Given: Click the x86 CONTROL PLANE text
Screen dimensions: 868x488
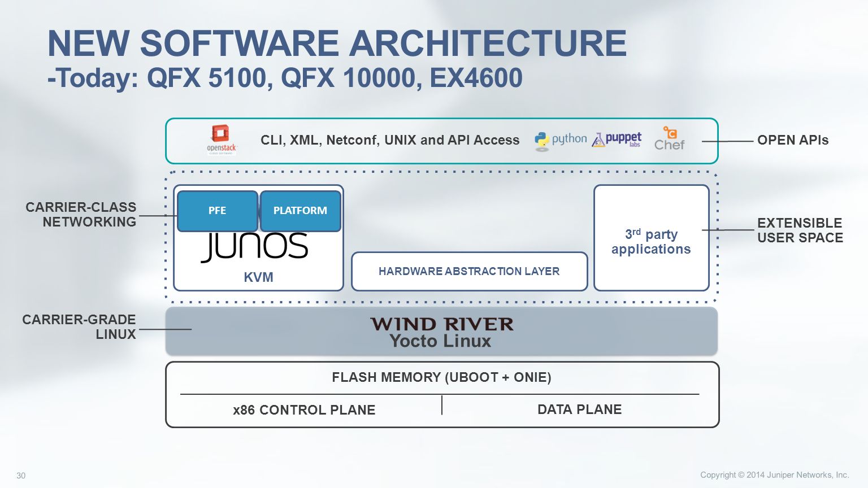Looking at the screenshot, I should 304,410.
